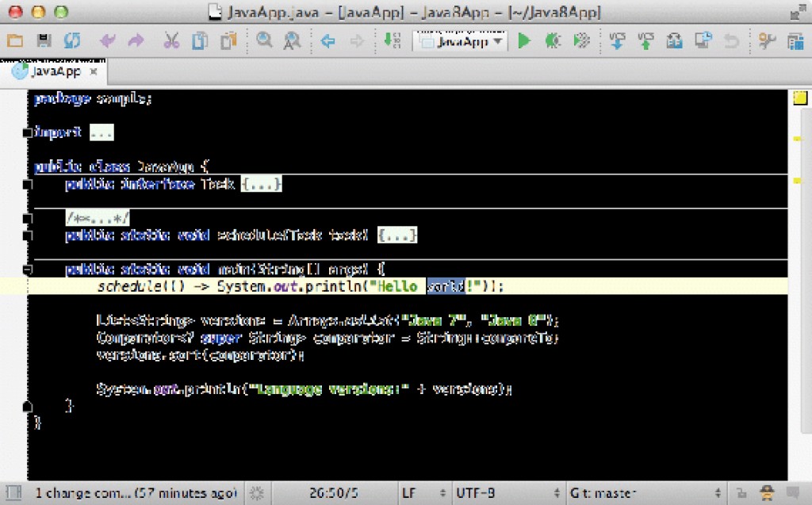
Task: Debug JavaApp with the bug icon
Action: pos(553,40)
